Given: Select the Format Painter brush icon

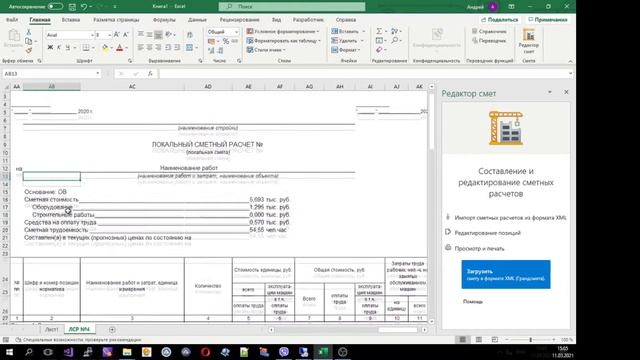Looking at the screenshot, I should coord(29,50).
